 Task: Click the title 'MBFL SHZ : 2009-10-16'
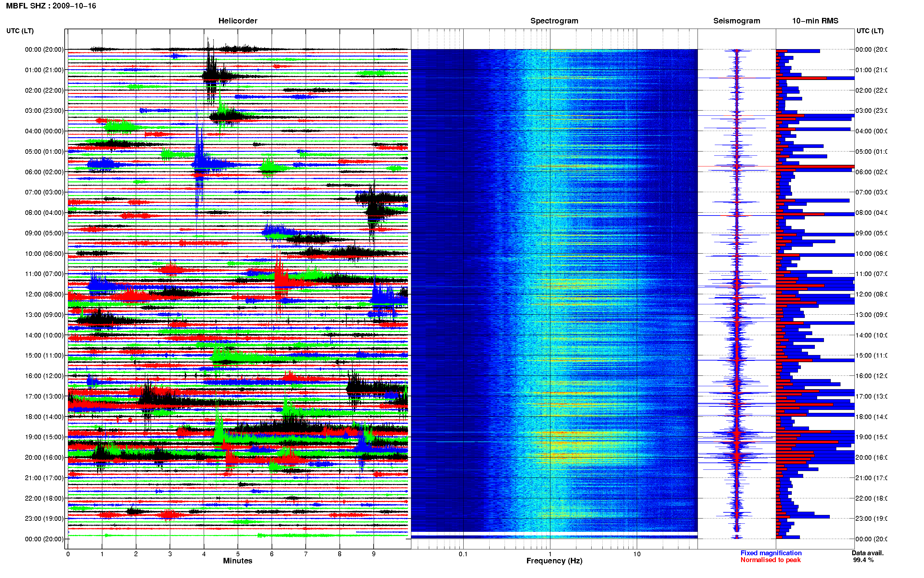pos(51,6)
